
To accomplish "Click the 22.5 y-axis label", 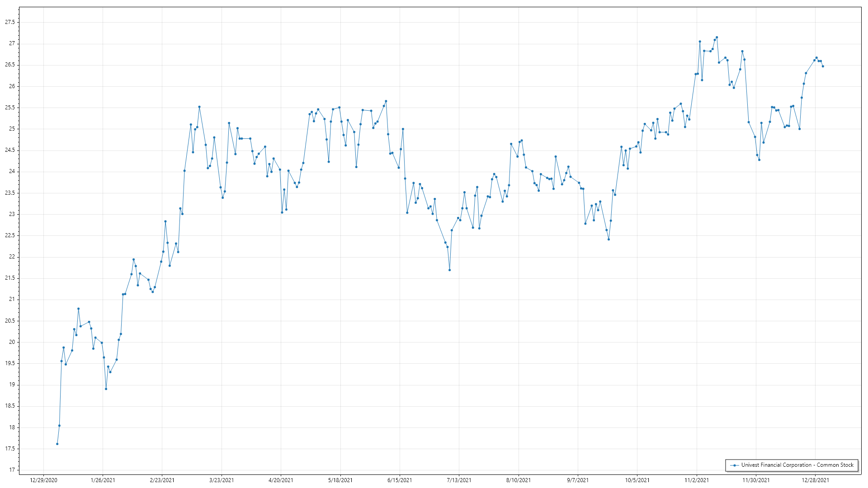I will coord(10,235).
